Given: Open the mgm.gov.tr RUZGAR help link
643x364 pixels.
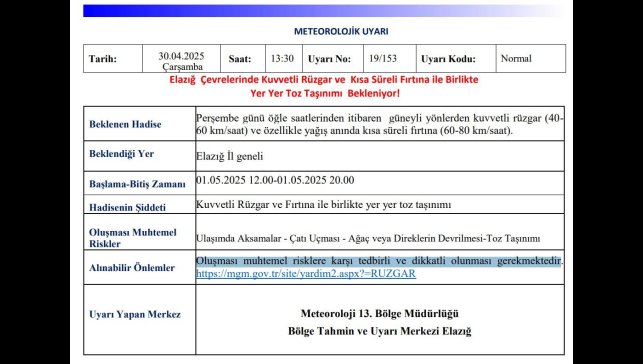Looking at the screenshot, I should click(306, 274).
